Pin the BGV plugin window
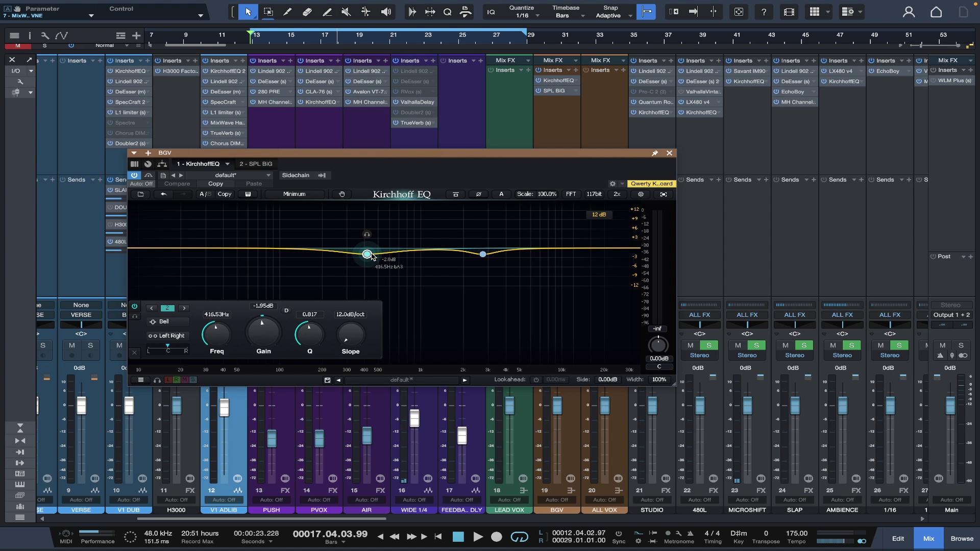Viewport: 980px width, 551px height. point(654,153)
